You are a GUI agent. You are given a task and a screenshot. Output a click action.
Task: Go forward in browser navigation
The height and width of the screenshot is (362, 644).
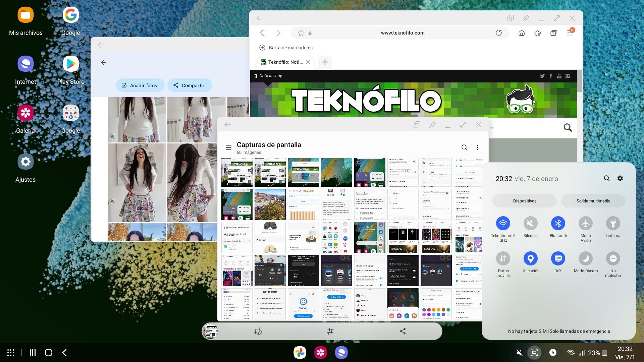pyautogui.click(x=278, y=33)
